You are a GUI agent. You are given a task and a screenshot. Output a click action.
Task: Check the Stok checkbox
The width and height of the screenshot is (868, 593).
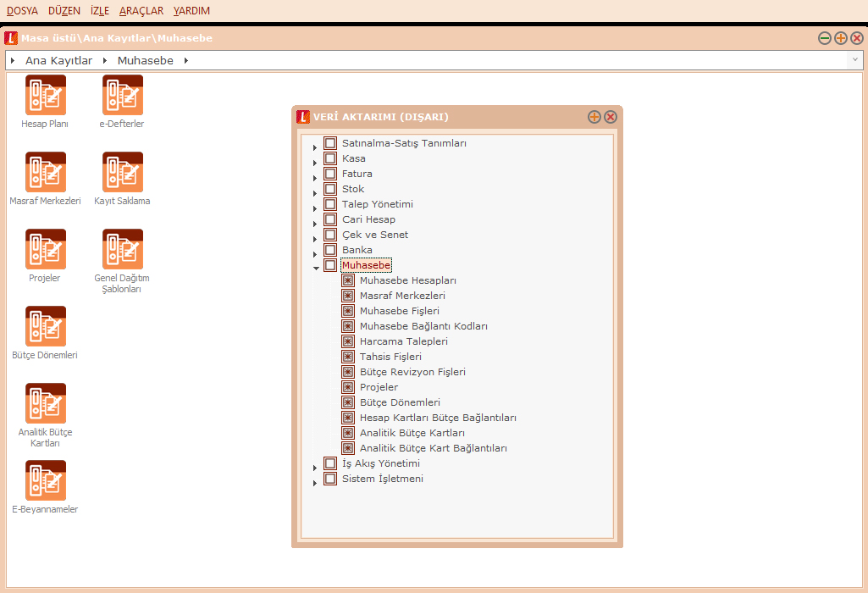tap(330, 189)
